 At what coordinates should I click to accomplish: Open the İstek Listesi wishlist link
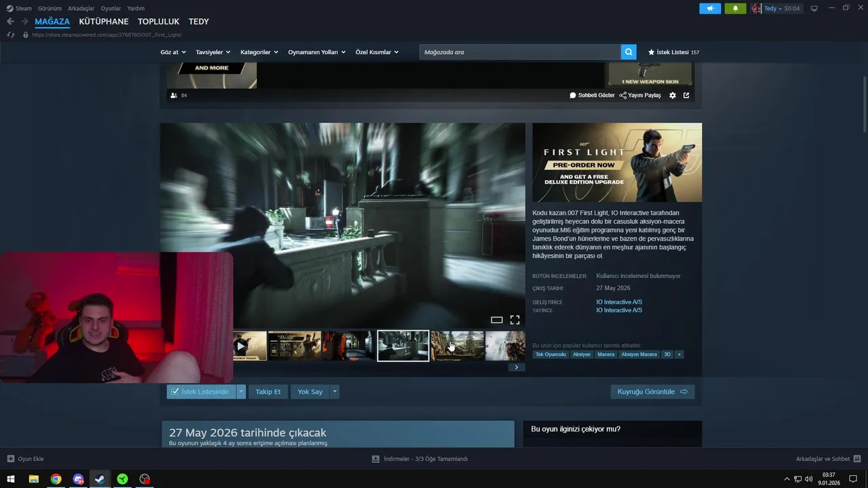673,52
